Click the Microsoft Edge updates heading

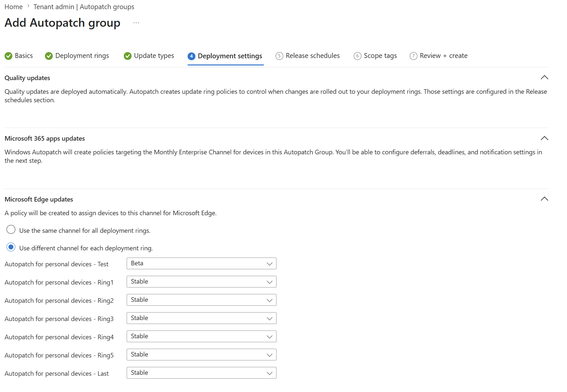(39, 199)
